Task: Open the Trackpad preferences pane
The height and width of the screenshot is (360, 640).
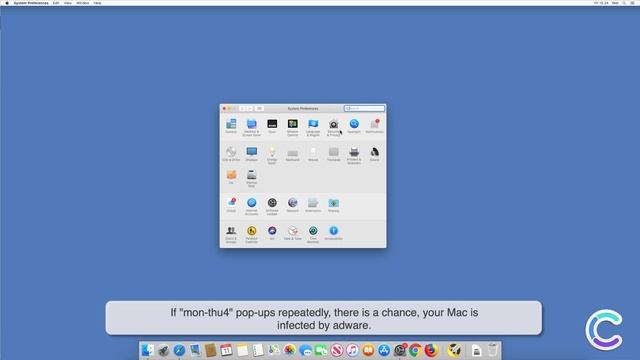Action: click(x=333, y=154)
